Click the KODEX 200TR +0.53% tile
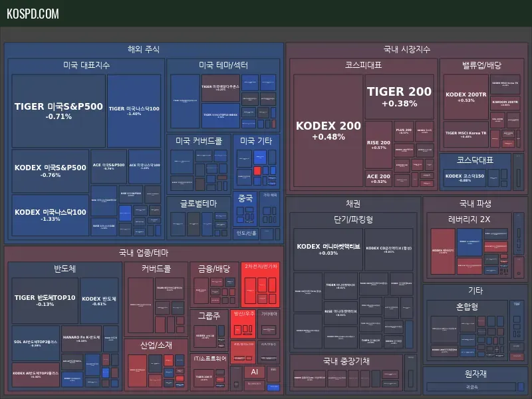Screen dimensions: 532x399 (x=466, y=96)
